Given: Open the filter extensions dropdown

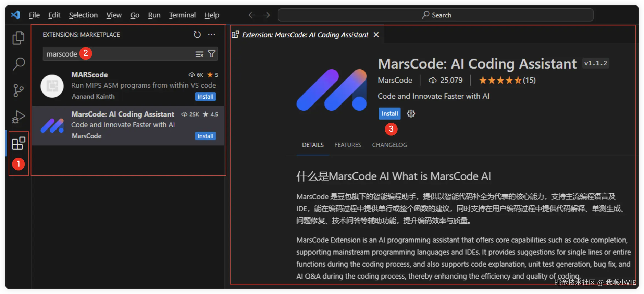Looking at the screenshot, I should point(212,54).
